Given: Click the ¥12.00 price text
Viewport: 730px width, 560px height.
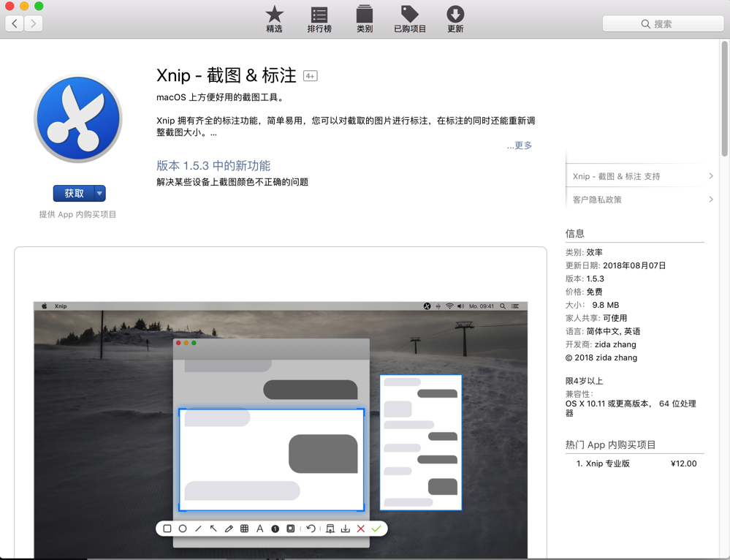Looking at the screenshot, I should tap(683, 463).
